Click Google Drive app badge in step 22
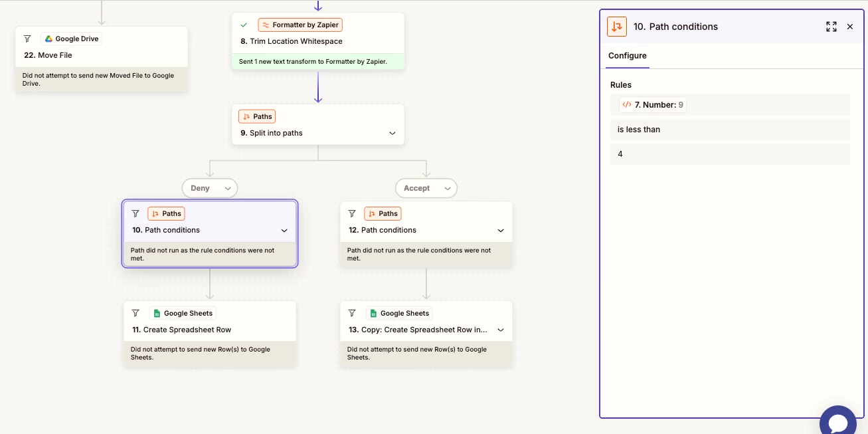The height and width of the screenshot is (434, 868). point(72,39)
